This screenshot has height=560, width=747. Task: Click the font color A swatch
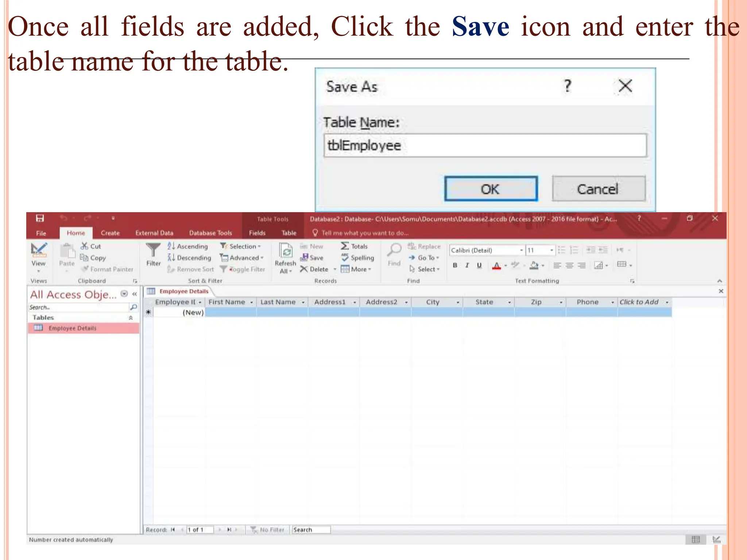[496, 265]
